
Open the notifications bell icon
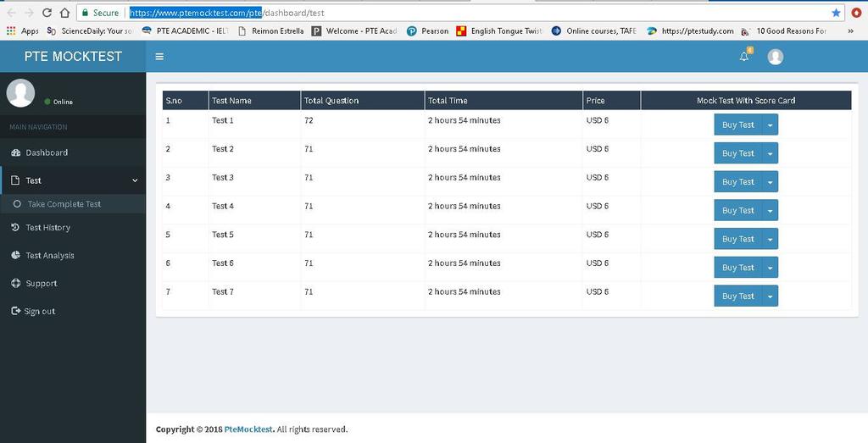pyautogui.click(x=744, y=57)
